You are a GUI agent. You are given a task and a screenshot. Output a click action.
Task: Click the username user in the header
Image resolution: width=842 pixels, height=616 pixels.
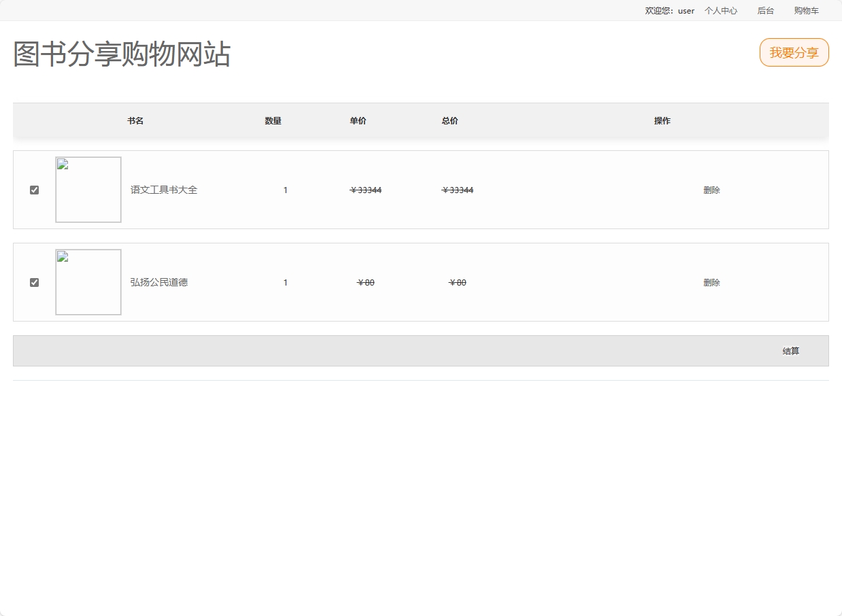point(686,10)
